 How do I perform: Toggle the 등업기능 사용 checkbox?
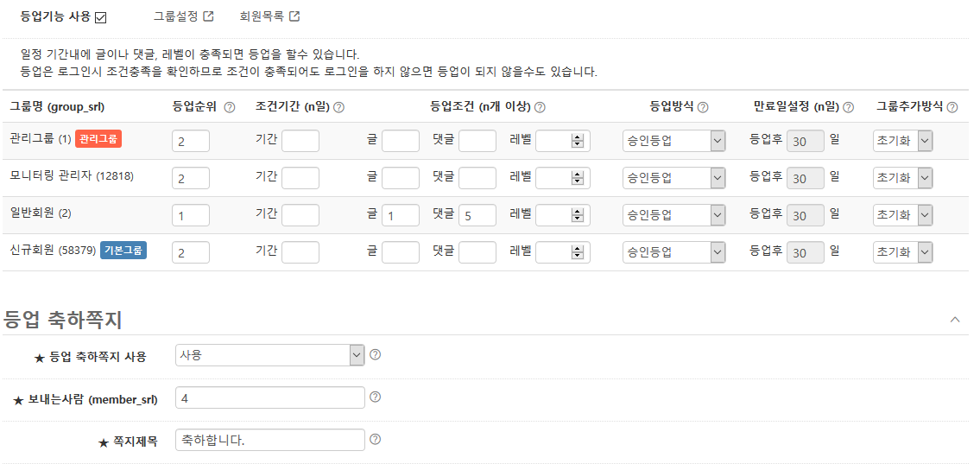[101, 17]
